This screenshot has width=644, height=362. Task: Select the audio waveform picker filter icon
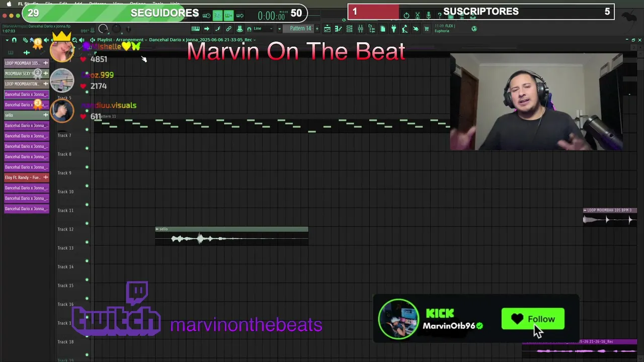[27, 52]
